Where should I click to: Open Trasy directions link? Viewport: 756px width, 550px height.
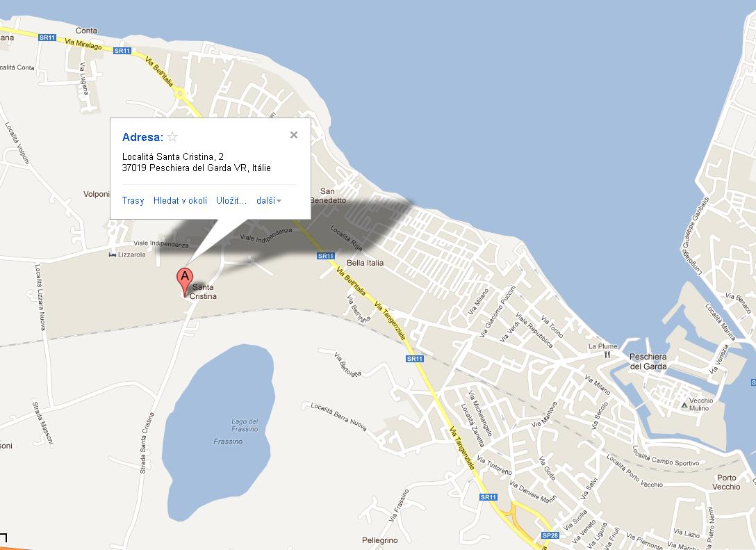click(x=133, y=201)
